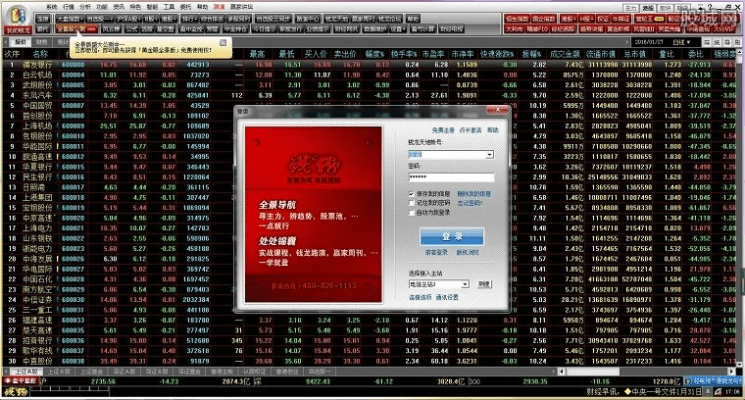Click the 风云榜 toolbar button
The height and width of the screenshot is (400, 745).
(x=110, y=29)
